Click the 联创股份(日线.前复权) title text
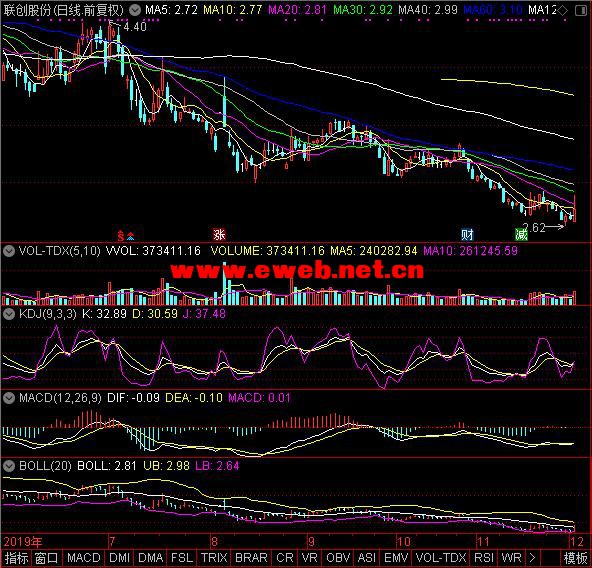The height and width of the screenshot is (568, 592). (x=64, y=10)
